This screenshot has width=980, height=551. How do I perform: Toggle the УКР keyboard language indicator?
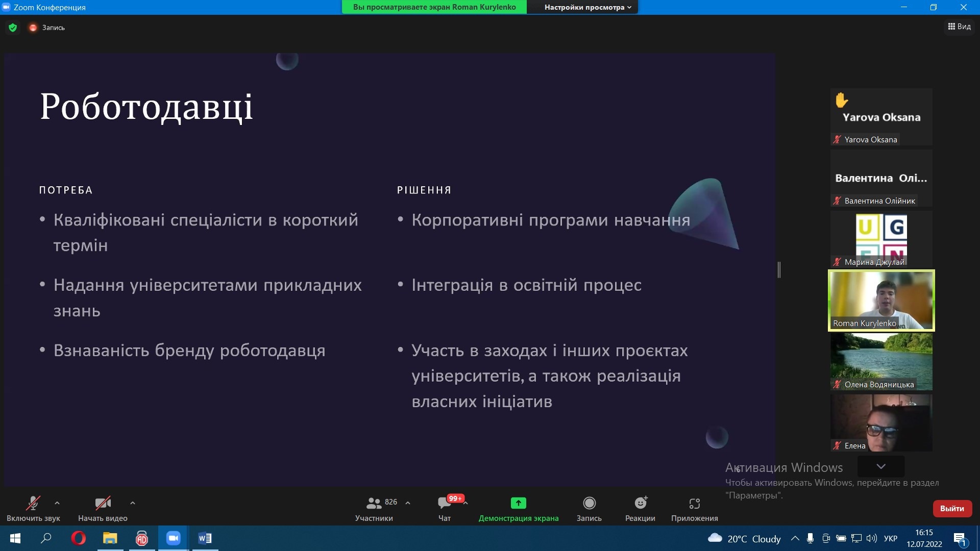point(890,539)
